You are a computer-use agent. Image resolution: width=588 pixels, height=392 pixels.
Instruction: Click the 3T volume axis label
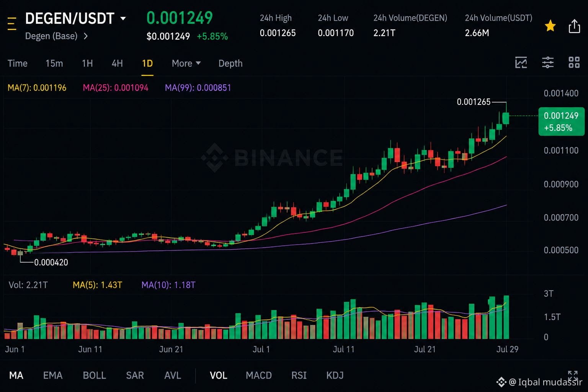tap(549, 294)
